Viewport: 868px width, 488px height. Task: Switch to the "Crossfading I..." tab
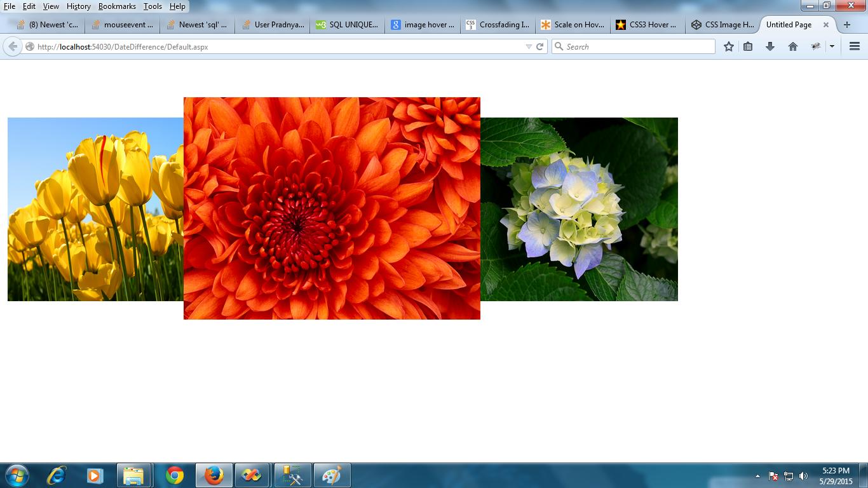coord(498,25)
